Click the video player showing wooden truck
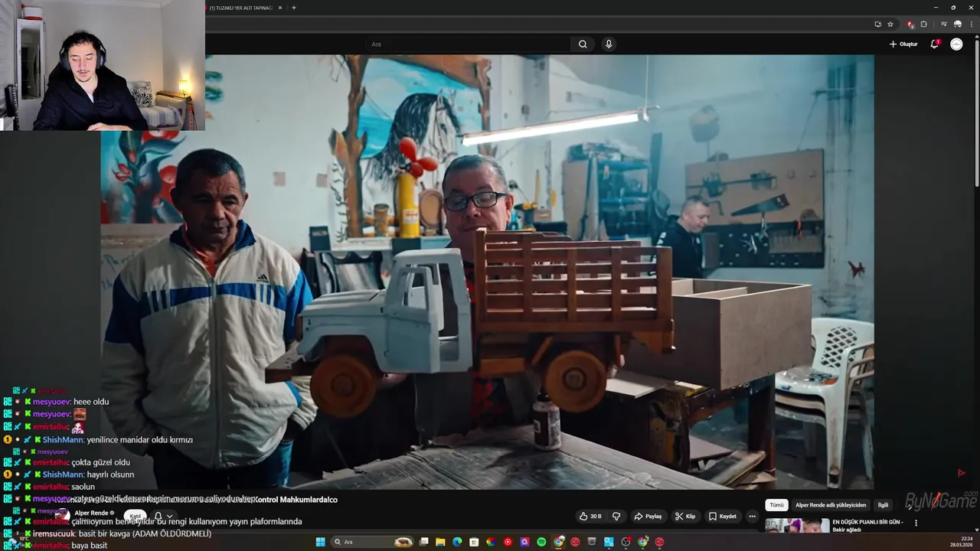This screenshot has width=980, height=551. (x=487, y=272)
